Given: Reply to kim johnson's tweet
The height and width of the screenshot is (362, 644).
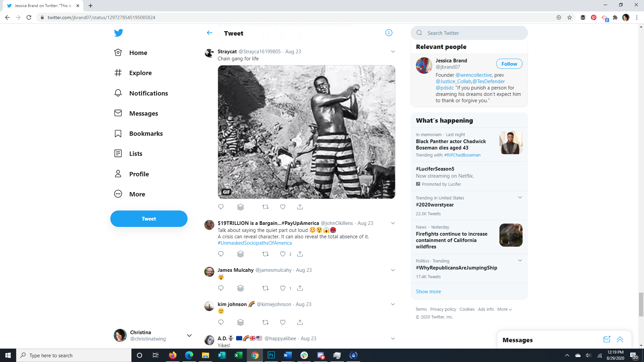Looking at the screenshot, I should [221, 322].
